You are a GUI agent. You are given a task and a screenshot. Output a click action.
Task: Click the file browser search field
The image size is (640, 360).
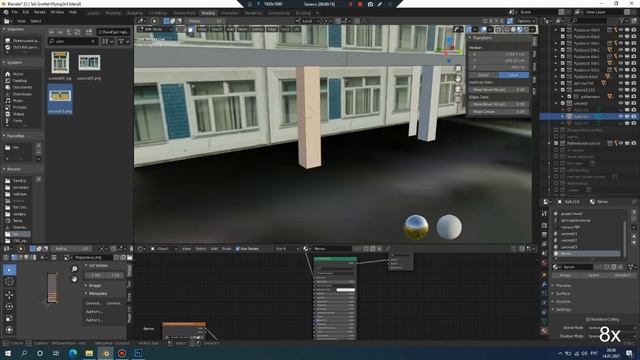[x=73, y=42]
